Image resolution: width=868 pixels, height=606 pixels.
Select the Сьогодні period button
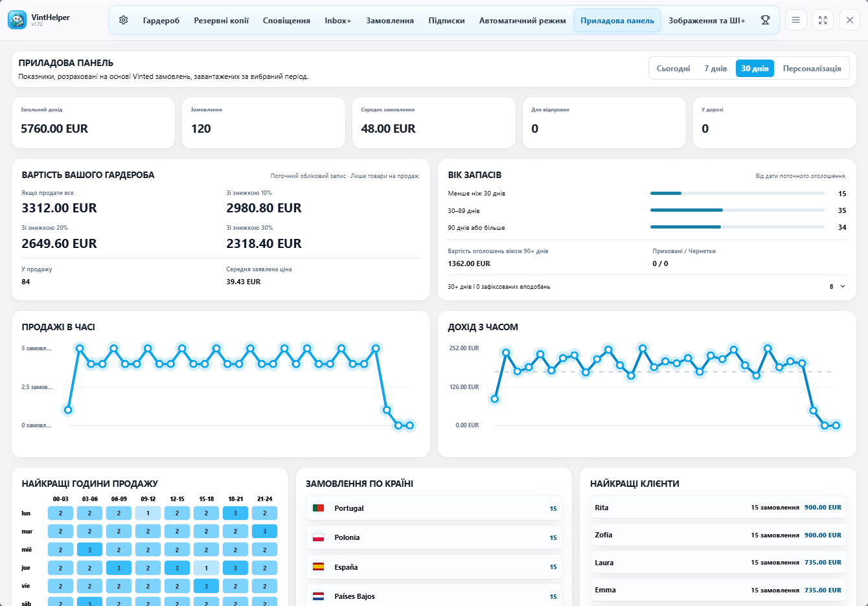[673, 68]
